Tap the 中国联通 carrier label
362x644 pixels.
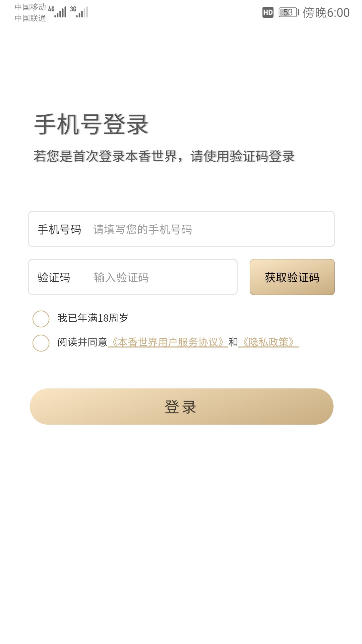30,18
